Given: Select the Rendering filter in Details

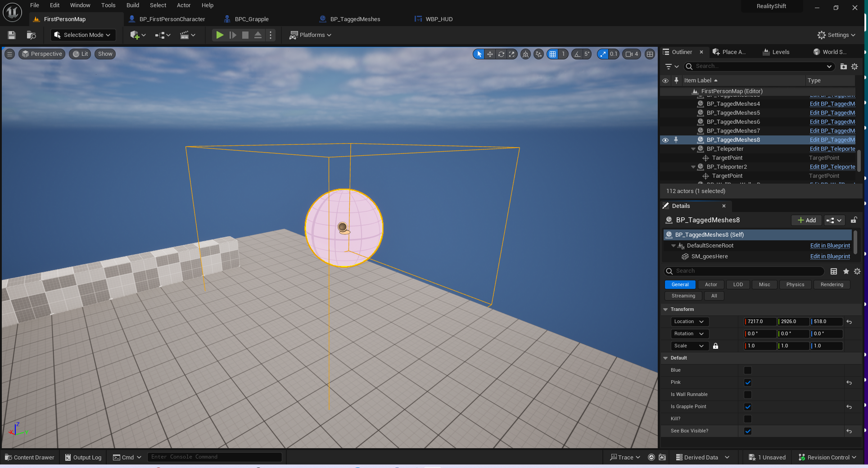Looking at the screenshot, I should pos(832,284).
